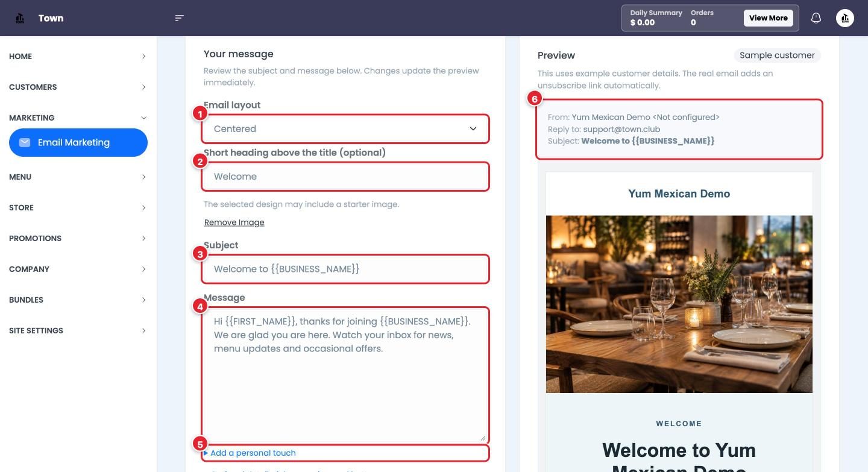This screenshot has height=472, width=868.
Task: Open the Email Marketing page
Action: pos(78,142)
